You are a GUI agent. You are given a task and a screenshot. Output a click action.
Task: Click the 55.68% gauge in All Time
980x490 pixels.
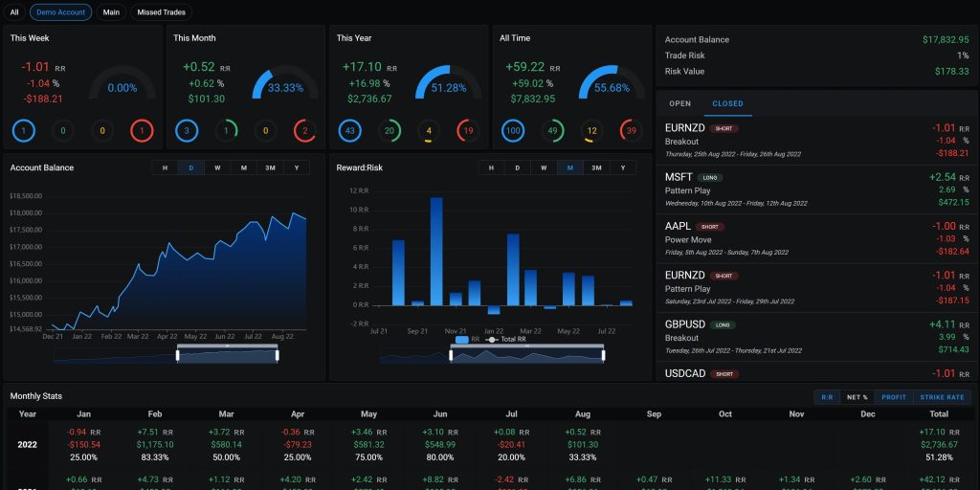click(611, 84)
